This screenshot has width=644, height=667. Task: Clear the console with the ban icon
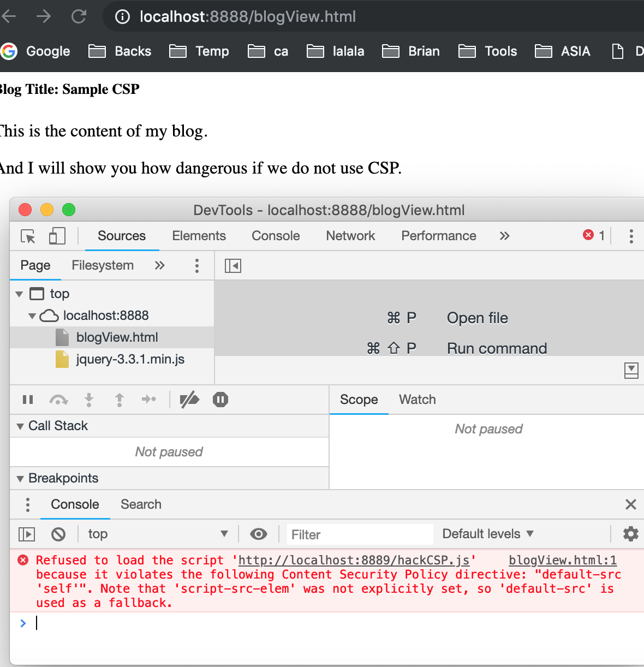pos(58,534)
